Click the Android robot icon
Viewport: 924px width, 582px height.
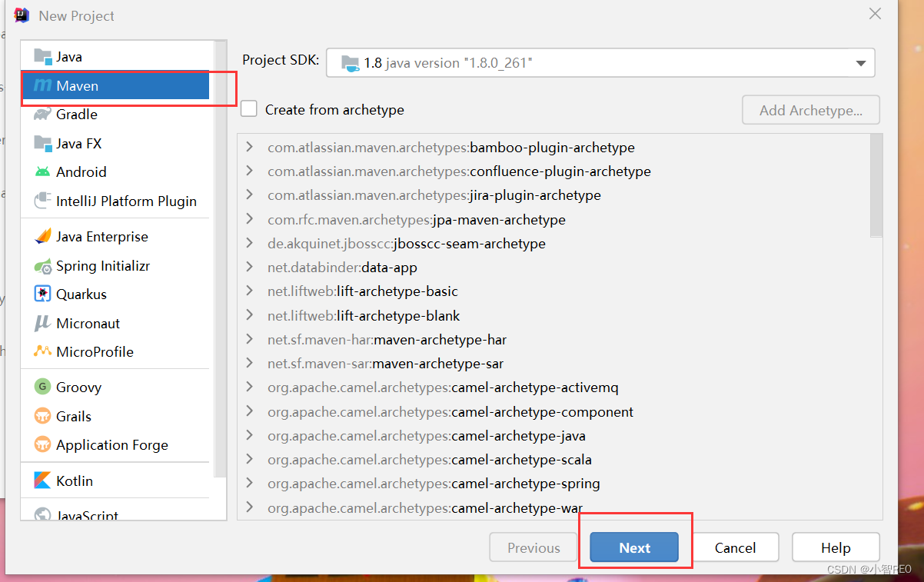42,171
